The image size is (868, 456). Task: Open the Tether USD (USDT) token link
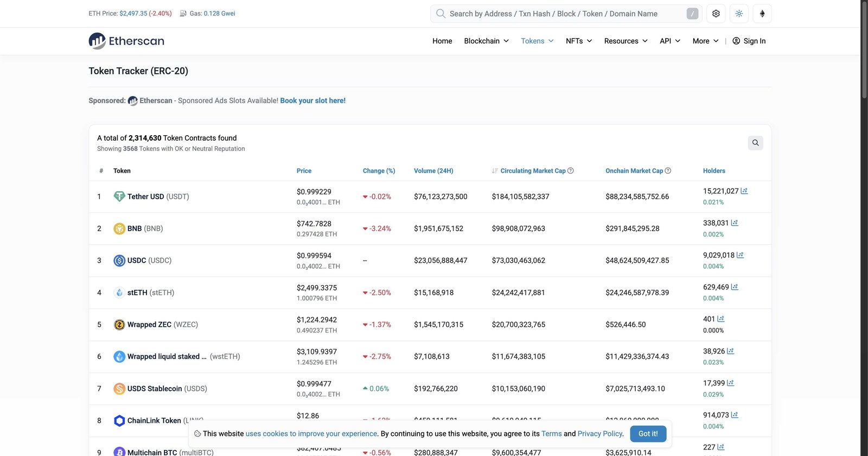(x=158, y=197)
